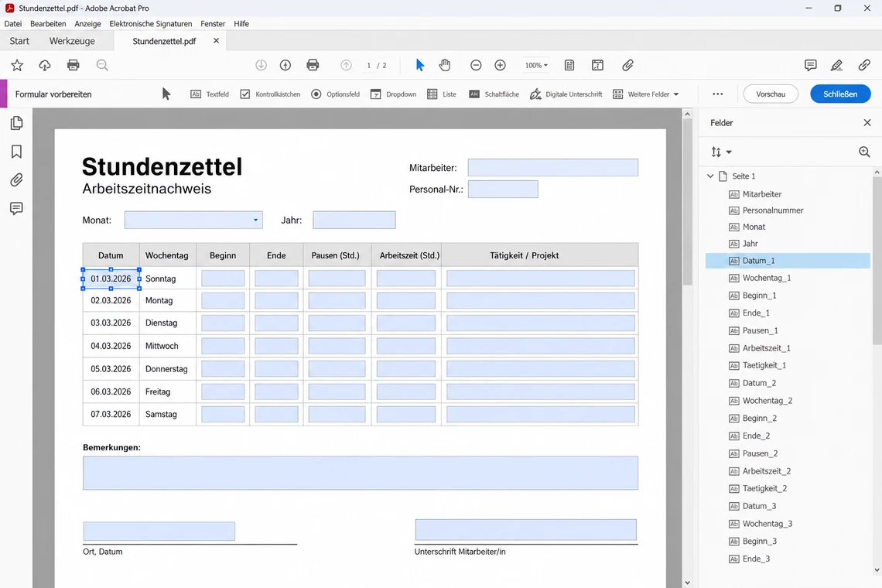Open sort order dropdown in Felder panel

click(721, 152)
